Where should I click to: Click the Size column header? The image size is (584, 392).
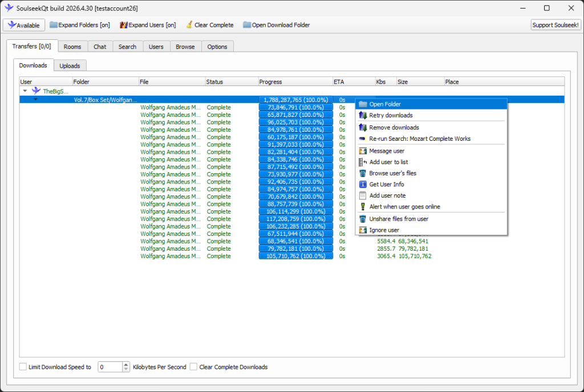(x=420, y=82)
